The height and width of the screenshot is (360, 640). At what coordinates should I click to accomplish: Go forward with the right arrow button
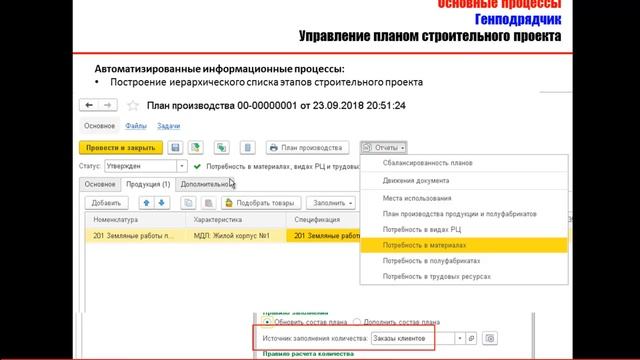pos(108,105)
